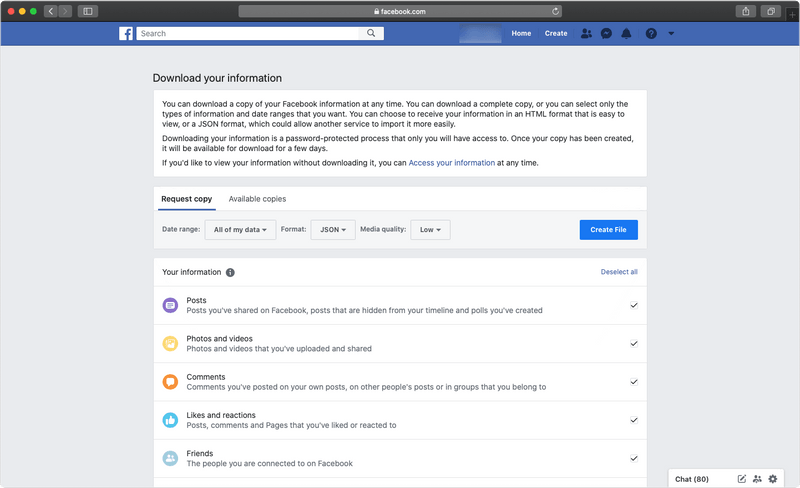
Task: Open the Media quality Low dropdown
Action: click(430, 230)
